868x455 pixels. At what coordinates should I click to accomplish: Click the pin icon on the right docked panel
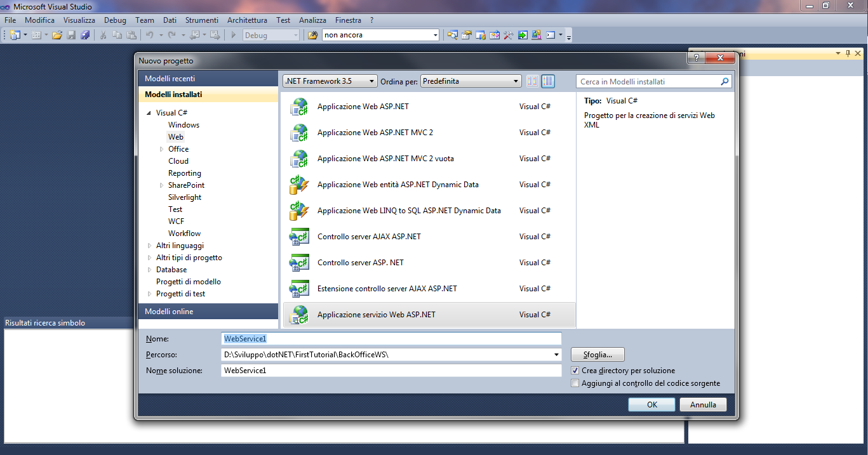tap(847, 54)
